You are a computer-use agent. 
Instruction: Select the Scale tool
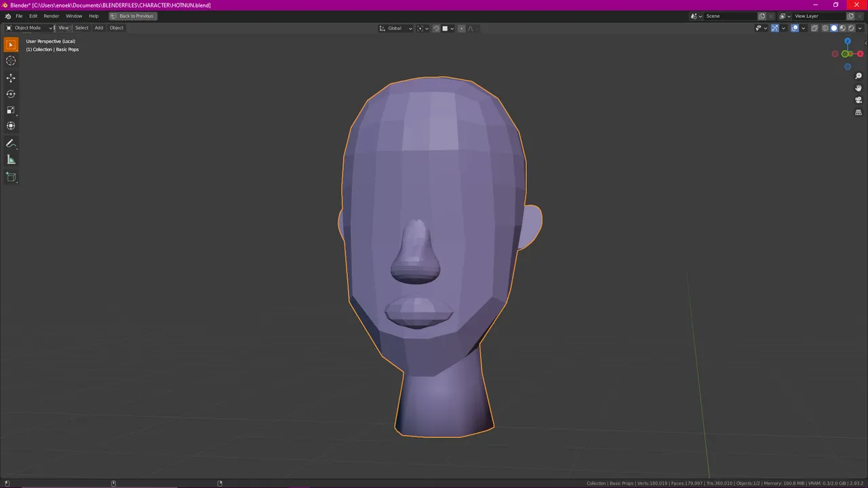click(x=11, y=110)
